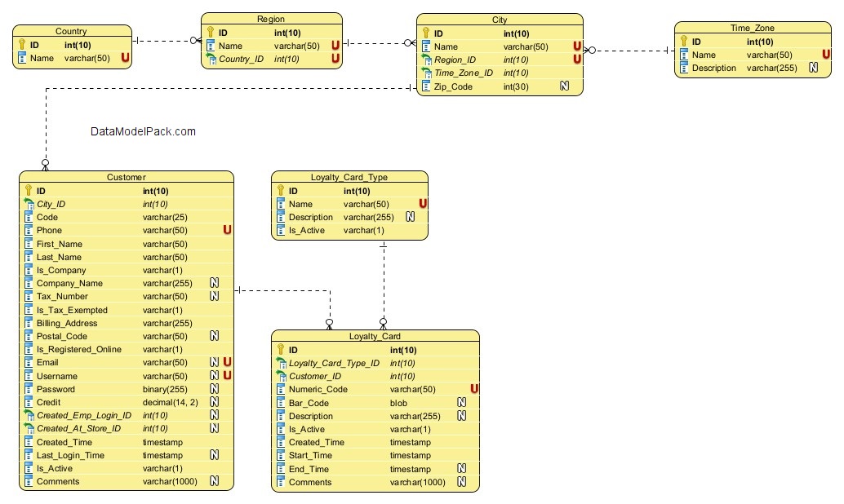
Task: Select the unique marker on Customer Phone row
Action: [227, 231]
